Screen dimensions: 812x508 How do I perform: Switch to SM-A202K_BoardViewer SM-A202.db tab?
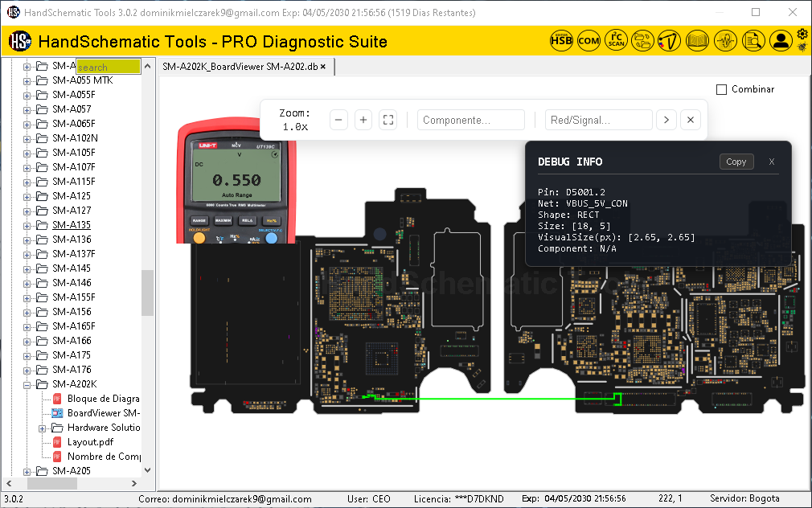pos(240,66)
